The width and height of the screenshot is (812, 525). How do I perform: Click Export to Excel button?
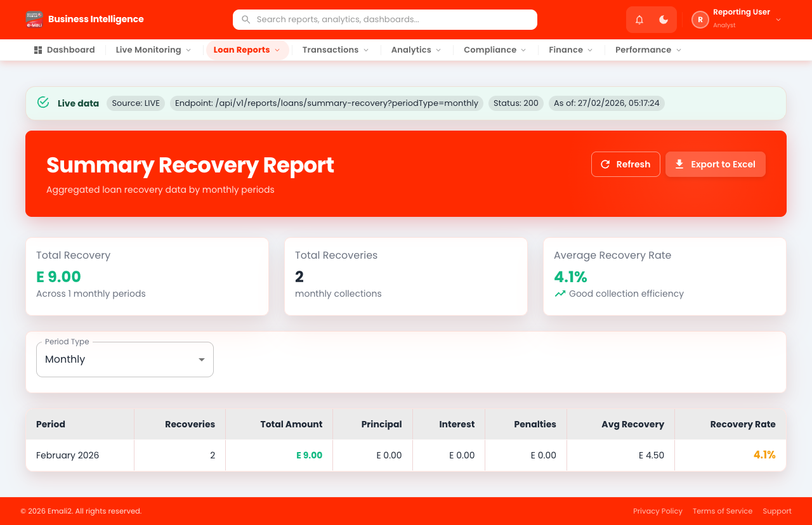pos(716,164)
